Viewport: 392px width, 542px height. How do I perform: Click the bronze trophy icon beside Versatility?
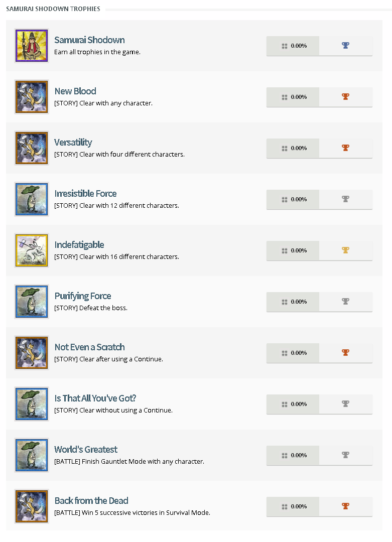pyautogui.click(x=345, y=148)
